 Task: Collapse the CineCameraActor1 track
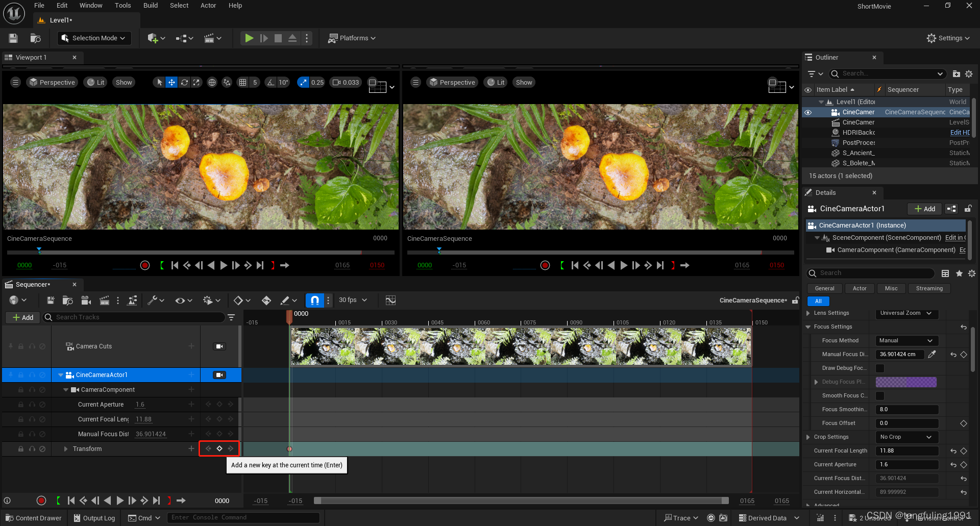[x=61, y=375]
